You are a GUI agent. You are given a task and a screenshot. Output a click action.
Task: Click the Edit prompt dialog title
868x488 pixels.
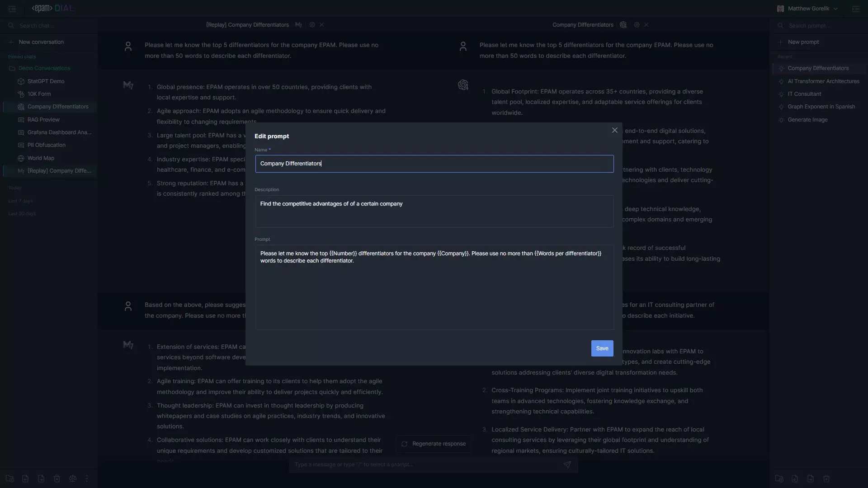coord(272,136)
